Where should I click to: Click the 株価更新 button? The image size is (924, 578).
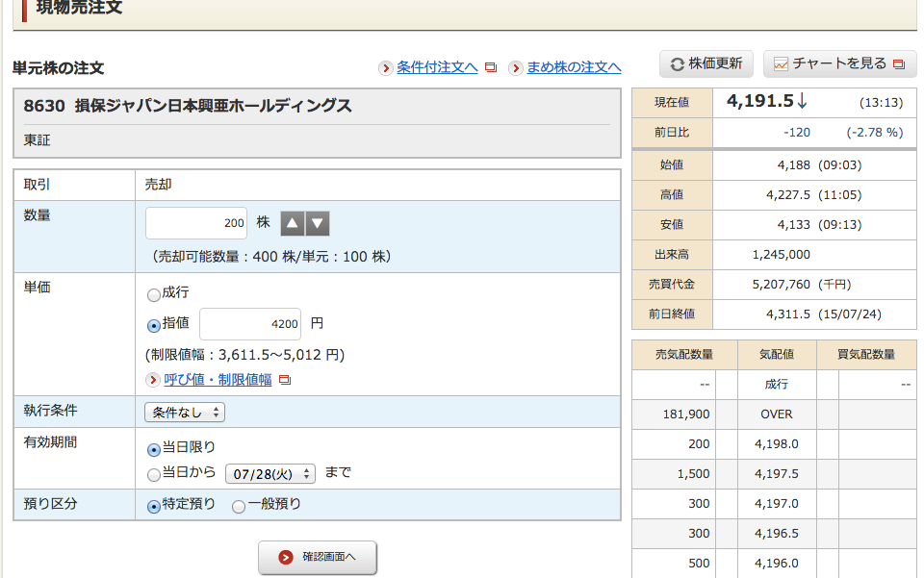pyautogui.click(x=706, y=64)
